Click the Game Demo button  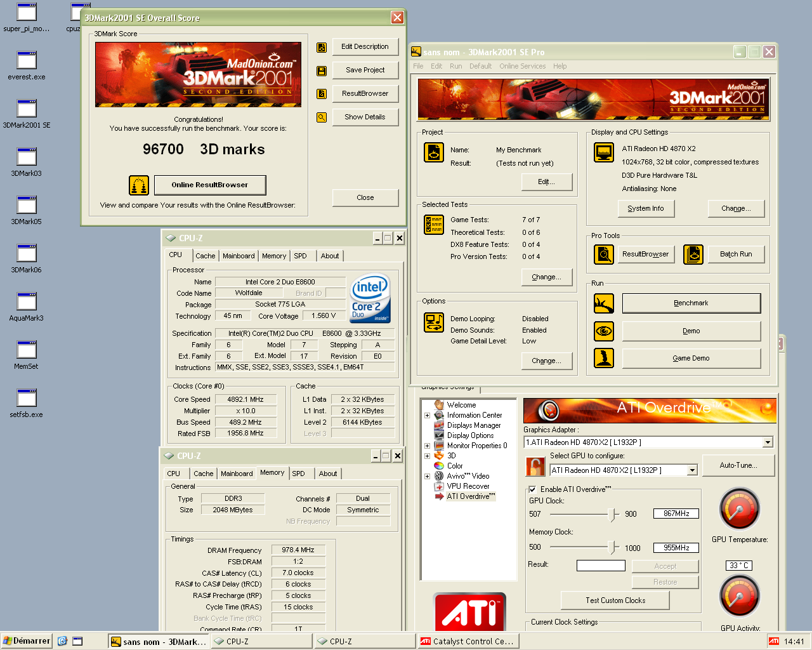click(x=691, y=358)
